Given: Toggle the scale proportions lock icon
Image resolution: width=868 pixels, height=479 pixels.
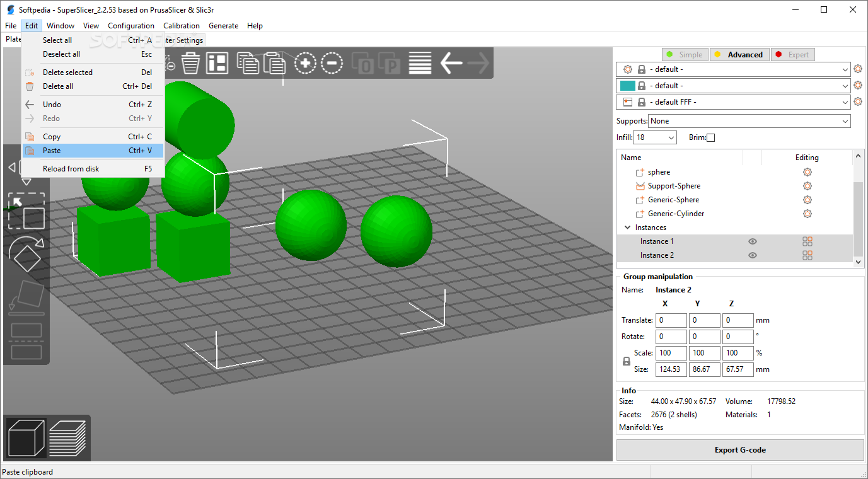Looking at the screenshot, I should (626, 361).
